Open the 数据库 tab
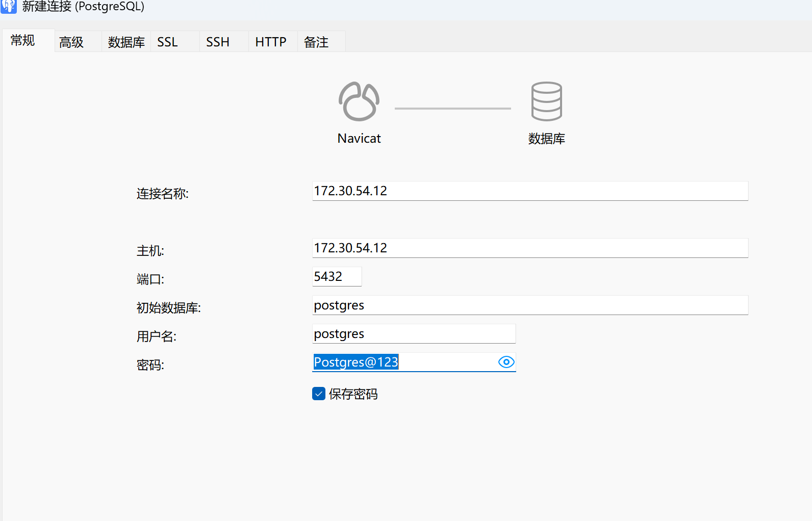The width and height of the screenshot is (812, 521). click(x=126, y=42)
